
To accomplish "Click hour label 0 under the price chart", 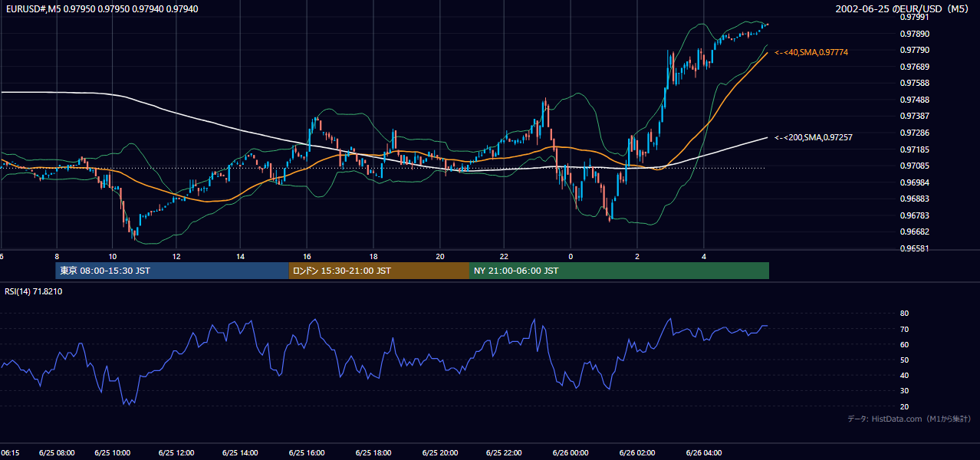I will [571, 256].
